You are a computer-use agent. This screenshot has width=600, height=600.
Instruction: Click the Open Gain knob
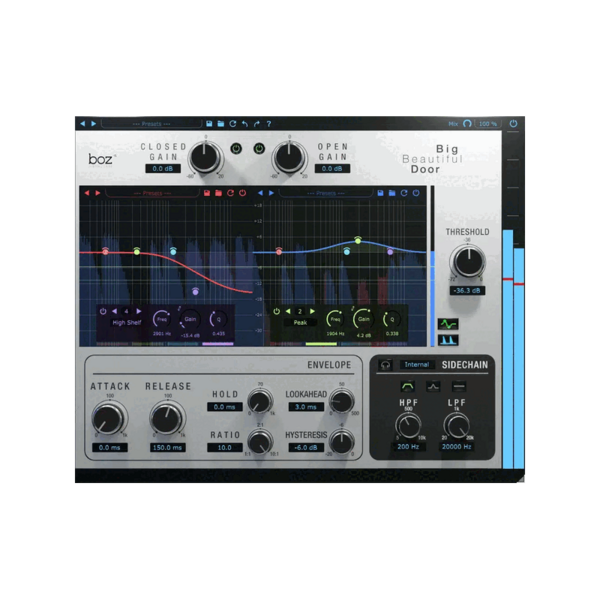click(289, 157)
